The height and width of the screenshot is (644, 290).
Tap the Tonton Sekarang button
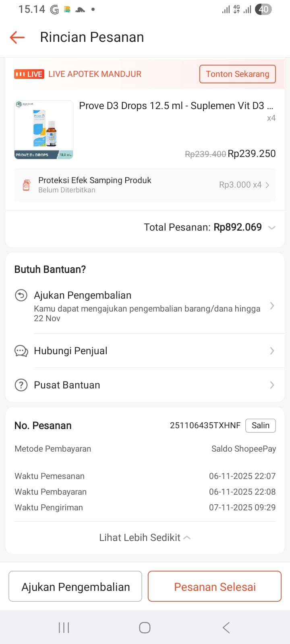238,74
